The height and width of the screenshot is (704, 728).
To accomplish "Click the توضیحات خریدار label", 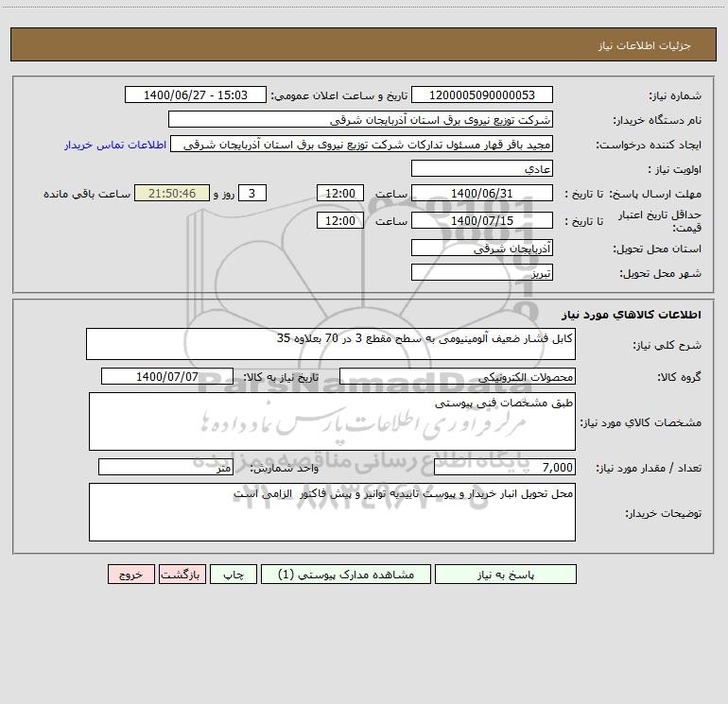I will pos(664,514).
